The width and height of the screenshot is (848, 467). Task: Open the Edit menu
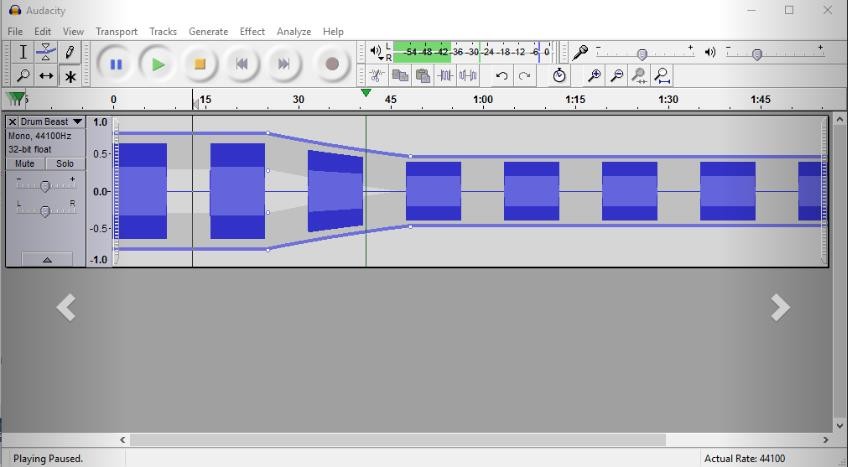click(x=42, y=31)
